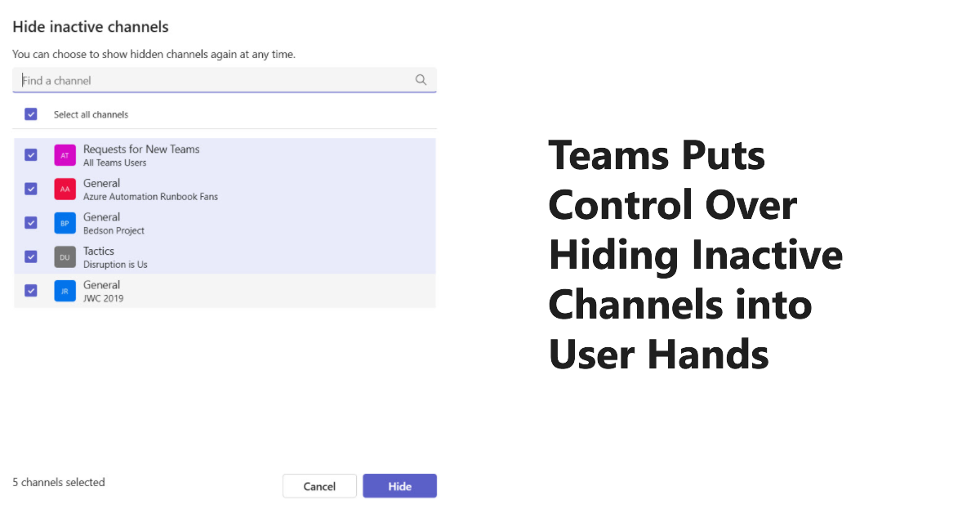
Task: Click the Hide inactive channels heading
Action: point(91,26)
